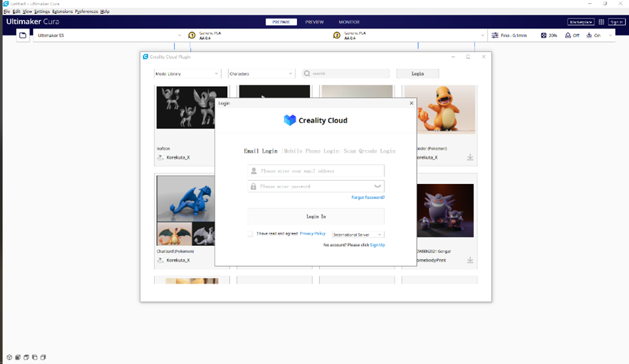The image size is (629, 364).
Task: Select the right side view cube icon
Action: coord(43,357)
